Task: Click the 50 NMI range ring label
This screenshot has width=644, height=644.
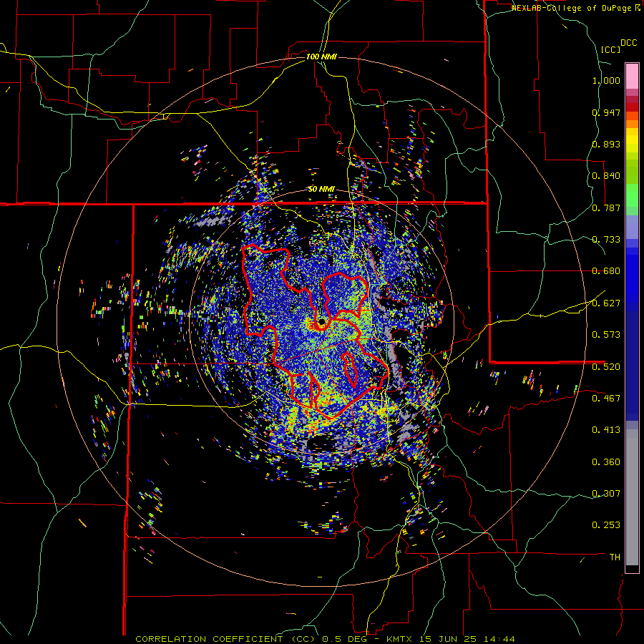Action: (x=321, y=189)
